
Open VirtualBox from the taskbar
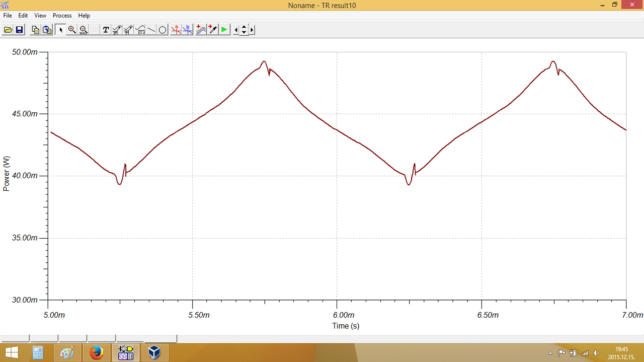coord(154,352)
